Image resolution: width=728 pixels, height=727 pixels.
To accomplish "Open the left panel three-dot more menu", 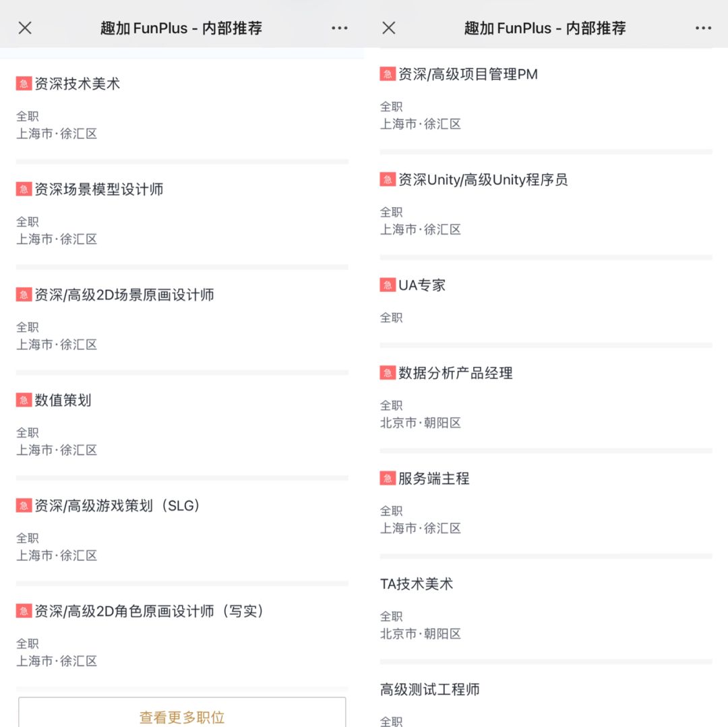I will (x=340, y=28).
